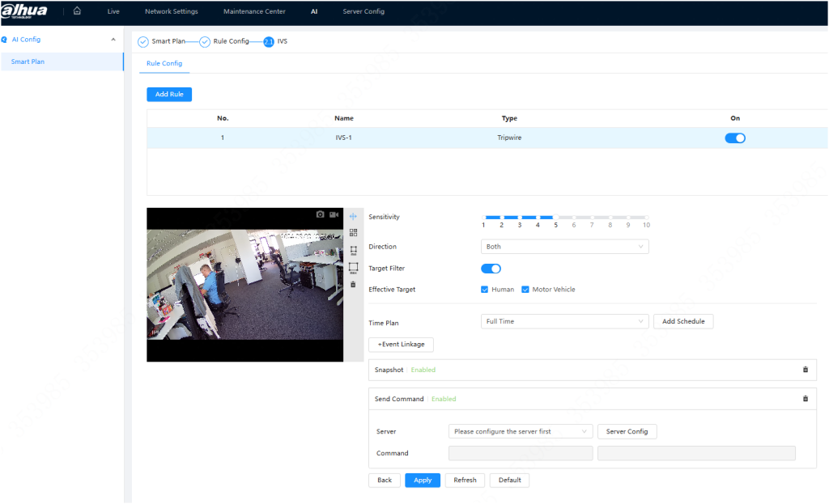Uncheck the Motor Vehicle checkbox
This screenshot has width=829, height=504.
coord(525,290)
